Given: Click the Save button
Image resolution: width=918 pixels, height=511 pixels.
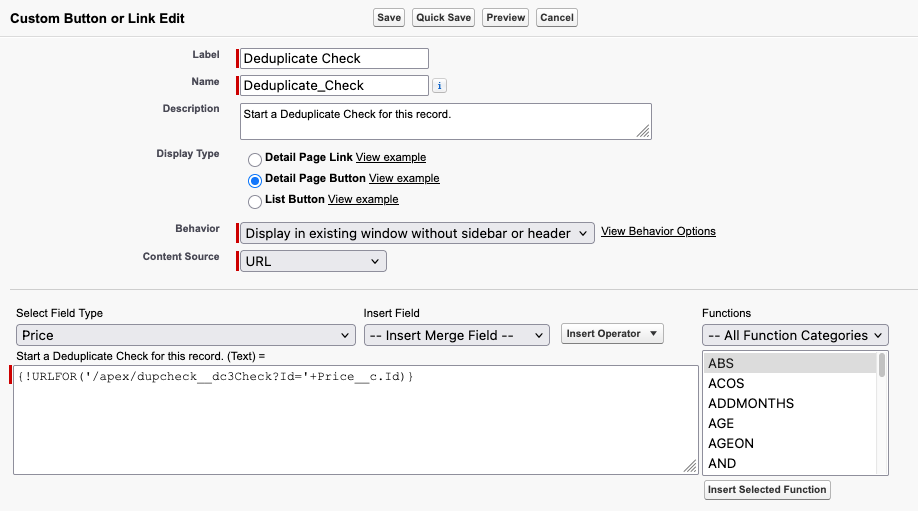Looking at the screenshot, I should click(x=389, y=18).
